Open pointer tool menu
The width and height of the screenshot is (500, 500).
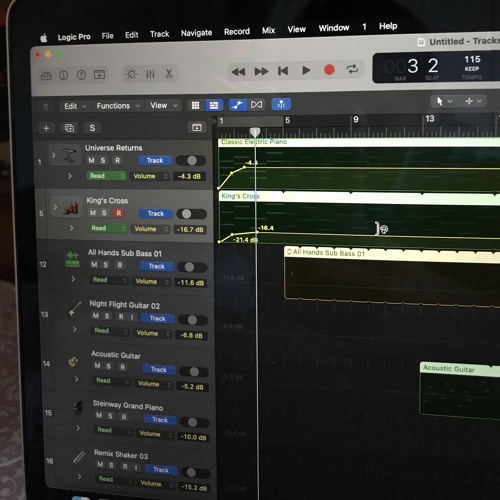[444, 101]
